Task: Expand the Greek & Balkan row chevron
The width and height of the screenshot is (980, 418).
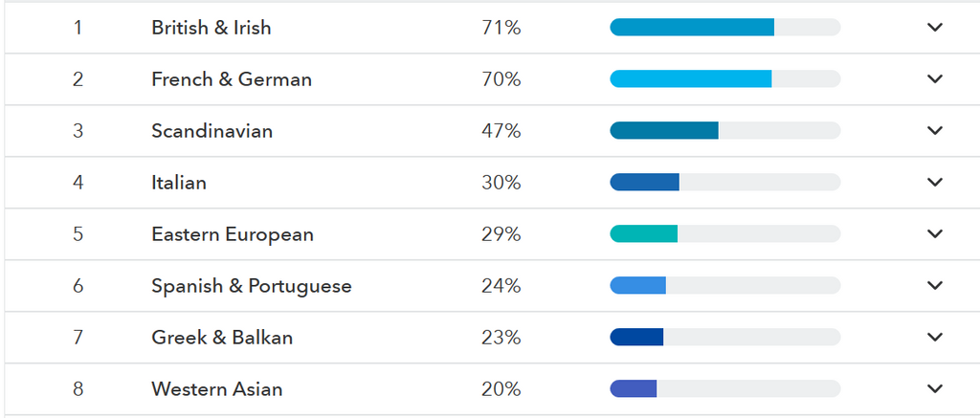Action: coord(935,338)
